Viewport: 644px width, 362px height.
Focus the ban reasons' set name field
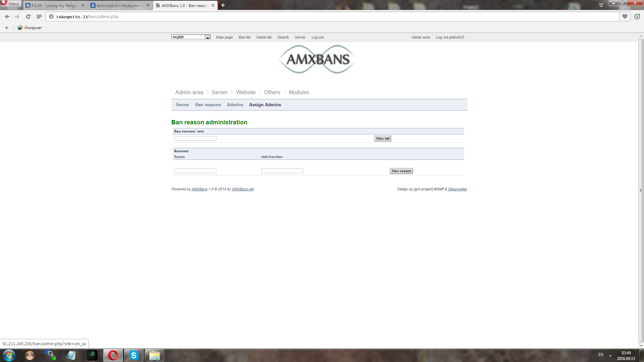tap(195, 138)
